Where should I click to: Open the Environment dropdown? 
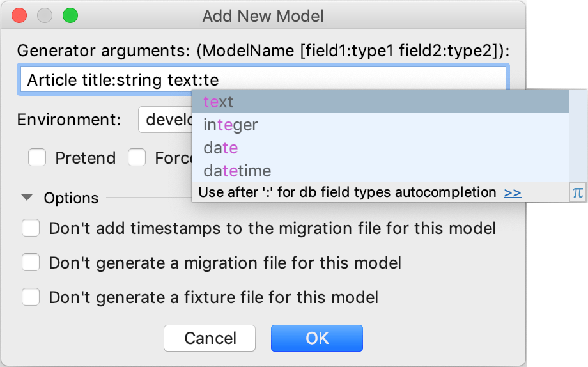click(x=165, y=120)
